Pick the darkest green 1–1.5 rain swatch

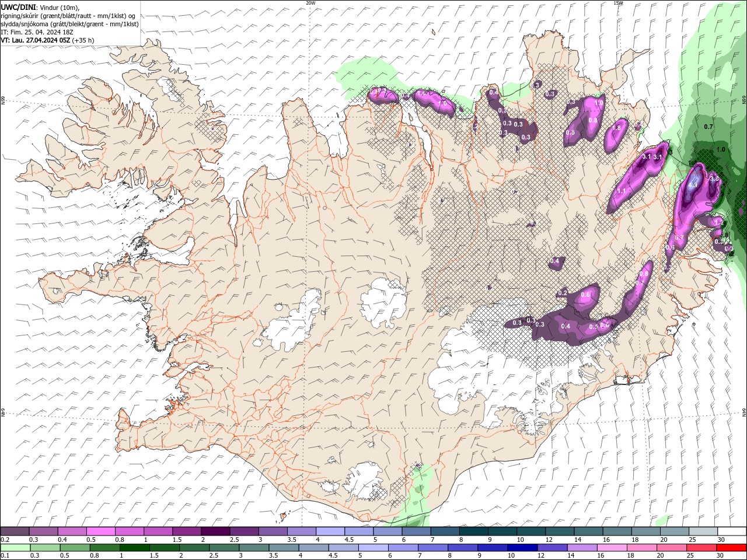tap(134, 548)
